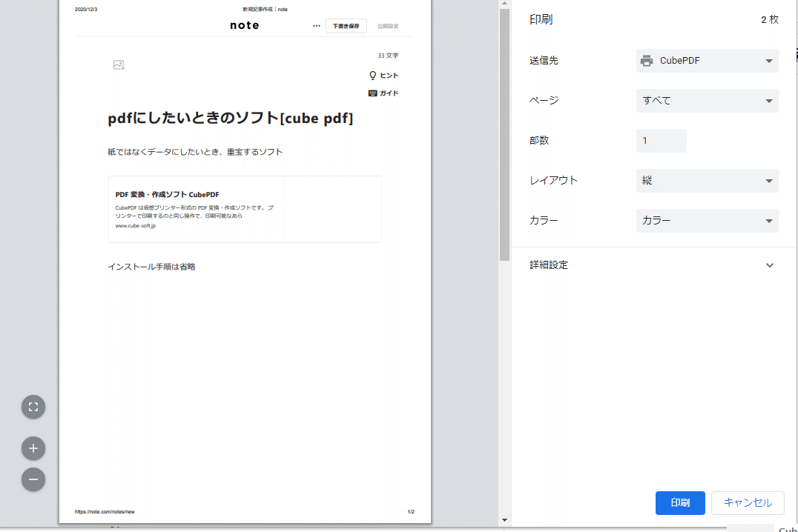The height and width of the screenshot is (532, 798).
Task: Zoom in the print preview
Action: 33,448
